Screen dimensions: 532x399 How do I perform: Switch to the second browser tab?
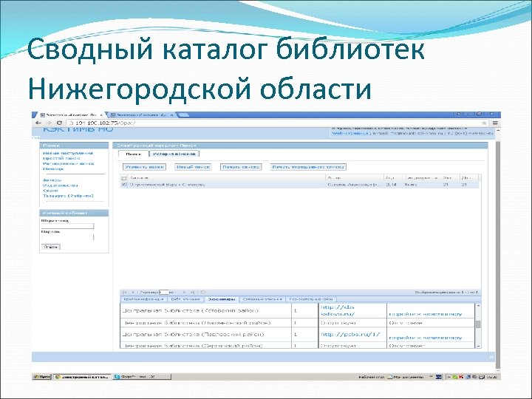point(141,115)
